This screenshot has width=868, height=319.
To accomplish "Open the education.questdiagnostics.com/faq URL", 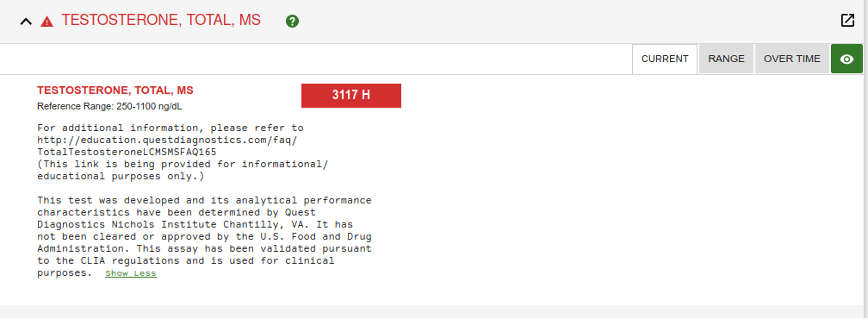I will click(167, 141).
